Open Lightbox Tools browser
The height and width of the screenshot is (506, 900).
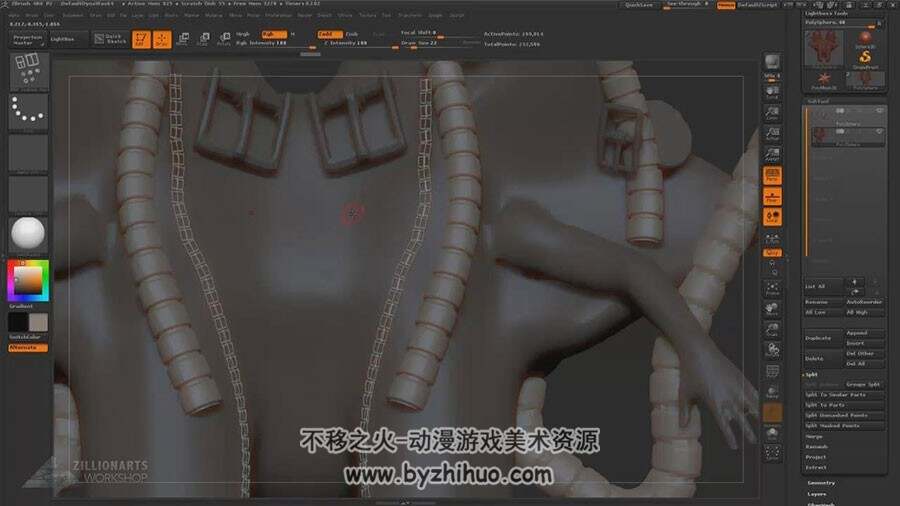click(x=827, y=13)
